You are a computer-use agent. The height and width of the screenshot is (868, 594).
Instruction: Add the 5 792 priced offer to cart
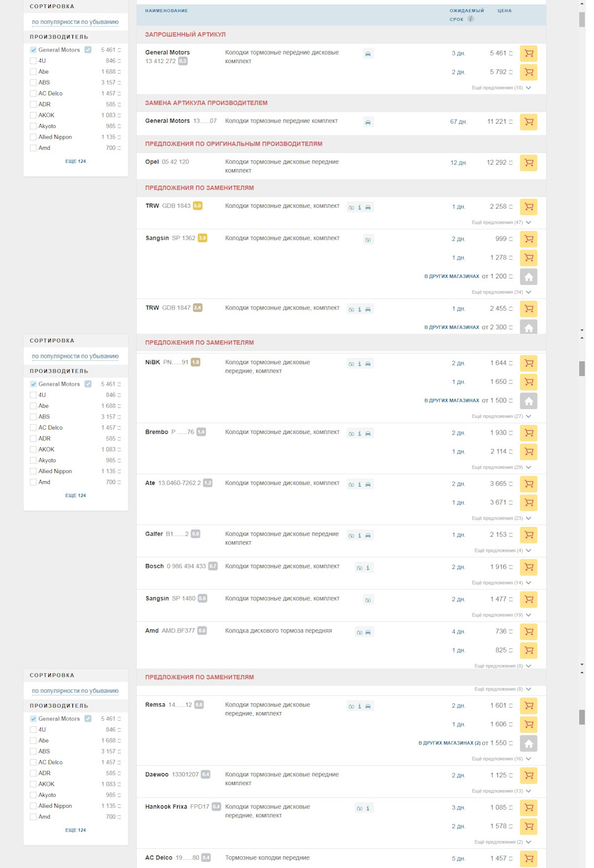pyautogui.click(x=528, y=72)
